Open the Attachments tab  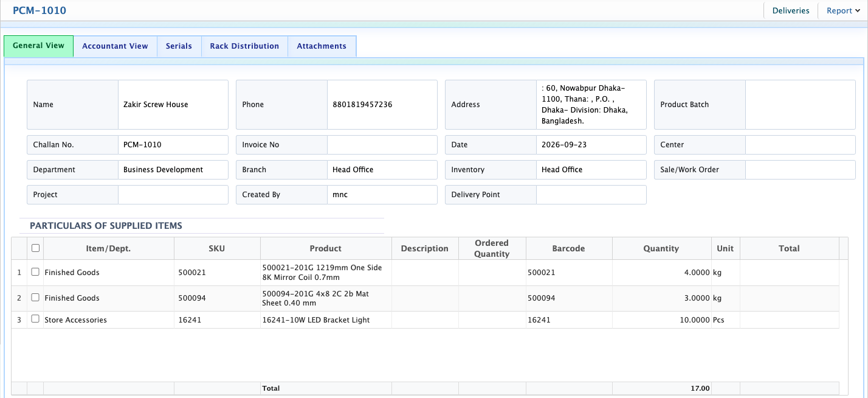(322, 46)
